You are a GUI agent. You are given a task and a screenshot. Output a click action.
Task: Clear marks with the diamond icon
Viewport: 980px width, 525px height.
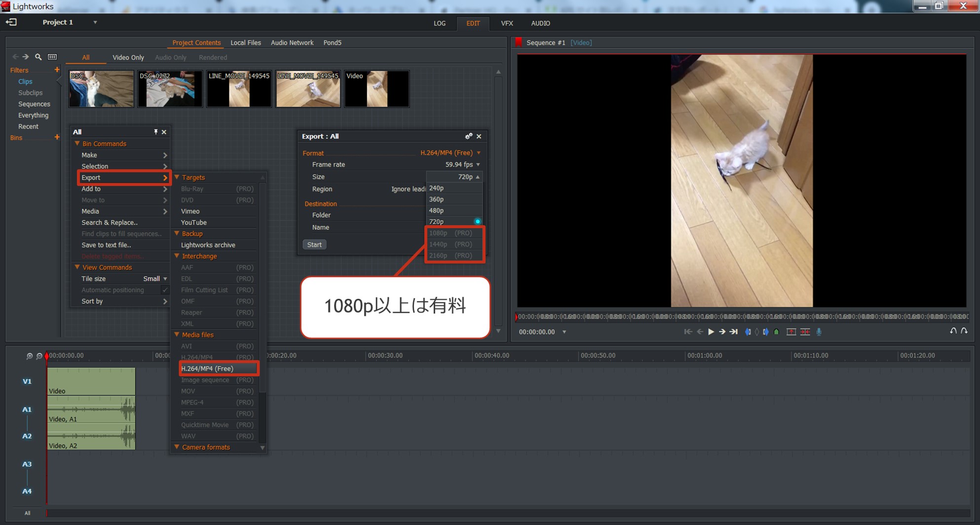click(757, 332)
